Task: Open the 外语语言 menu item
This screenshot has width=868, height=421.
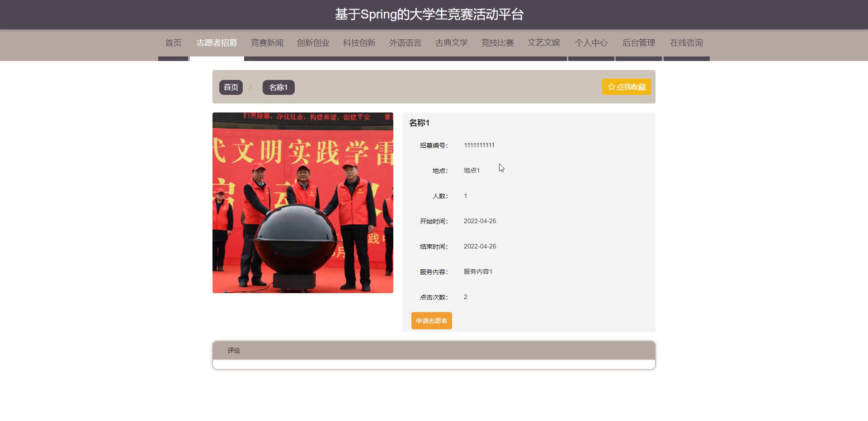Action: [406, 43]
